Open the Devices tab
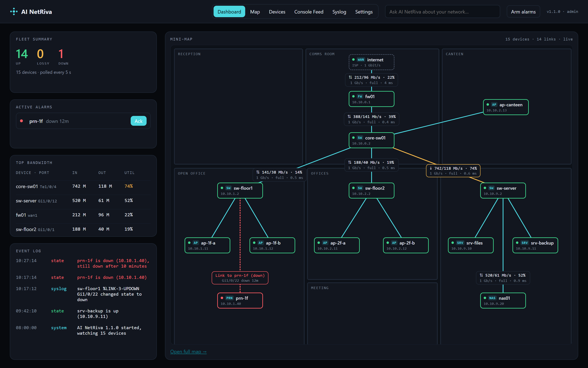 coord(277,12)
